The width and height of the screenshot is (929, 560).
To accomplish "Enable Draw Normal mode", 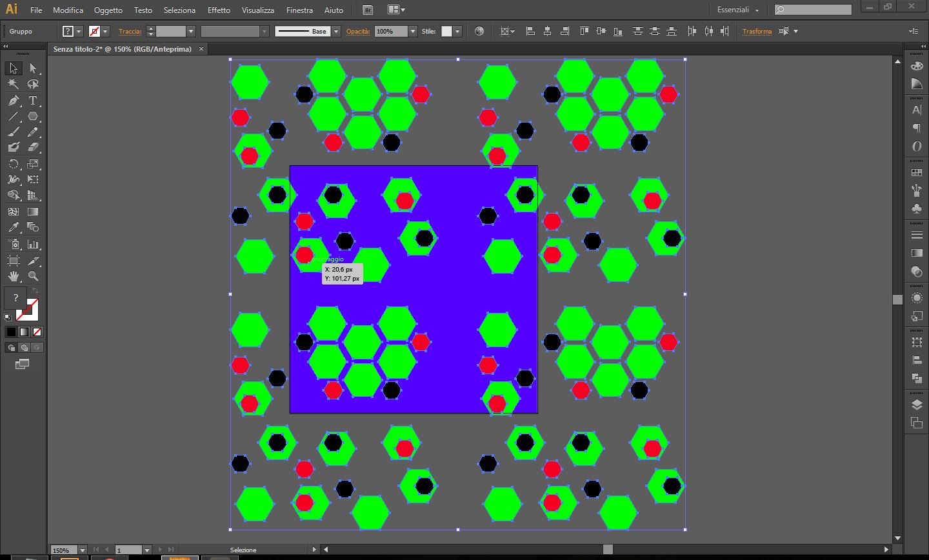I will point(11,348).
